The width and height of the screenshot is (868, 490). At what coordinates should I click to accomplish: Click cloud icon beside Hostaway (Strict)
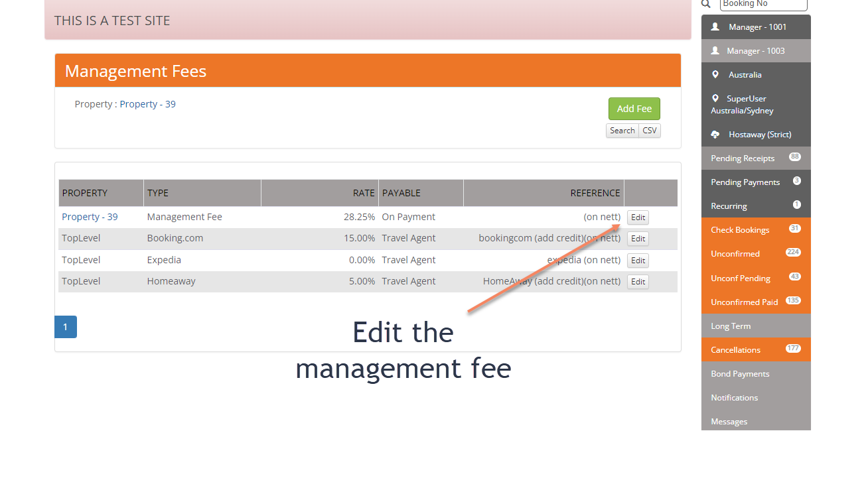click(x=715, y=135)
